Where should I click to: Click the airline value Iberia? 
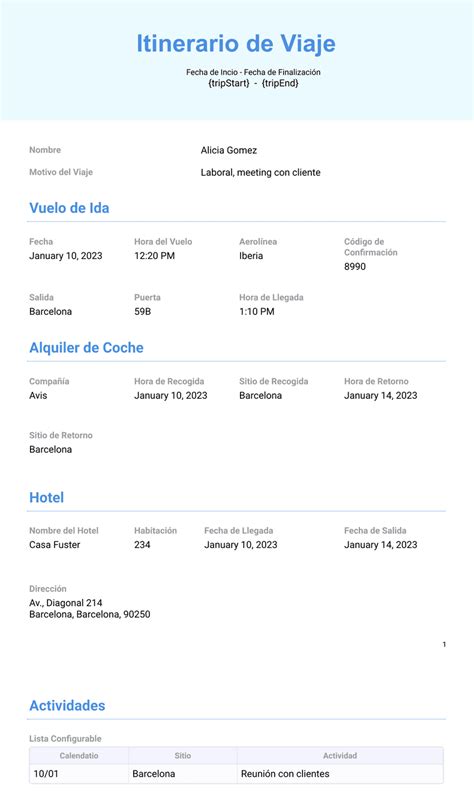[x=251, y=255]
